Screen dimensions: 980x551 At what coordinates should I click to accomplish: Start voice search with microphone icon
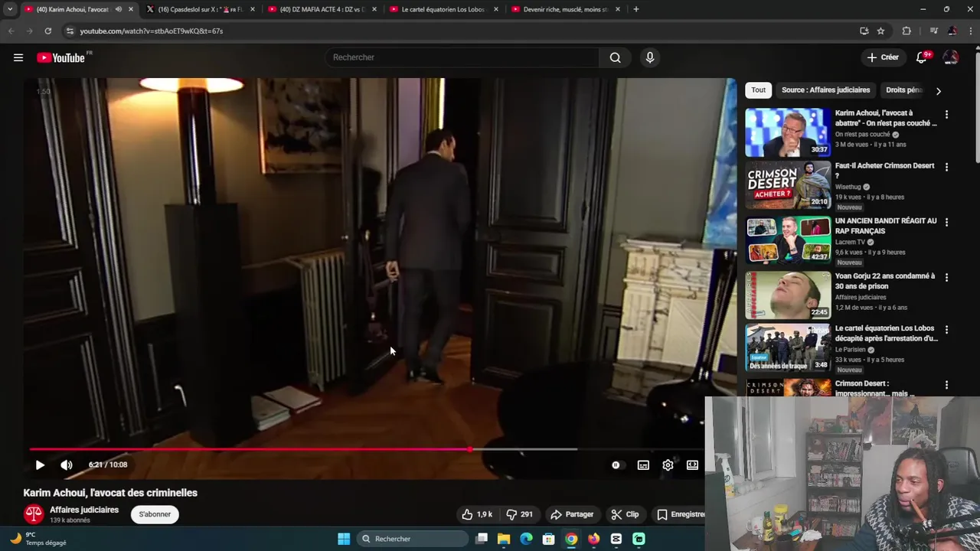[x=650, y=57]
